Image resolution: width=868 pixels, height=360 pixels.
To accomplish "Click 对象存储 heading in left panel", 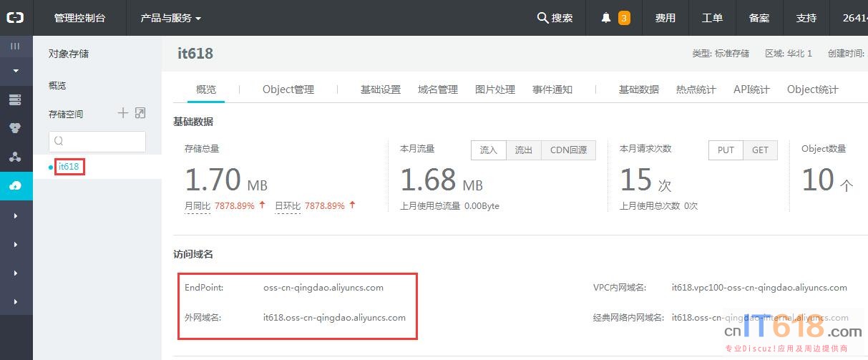I will [69, 54].
